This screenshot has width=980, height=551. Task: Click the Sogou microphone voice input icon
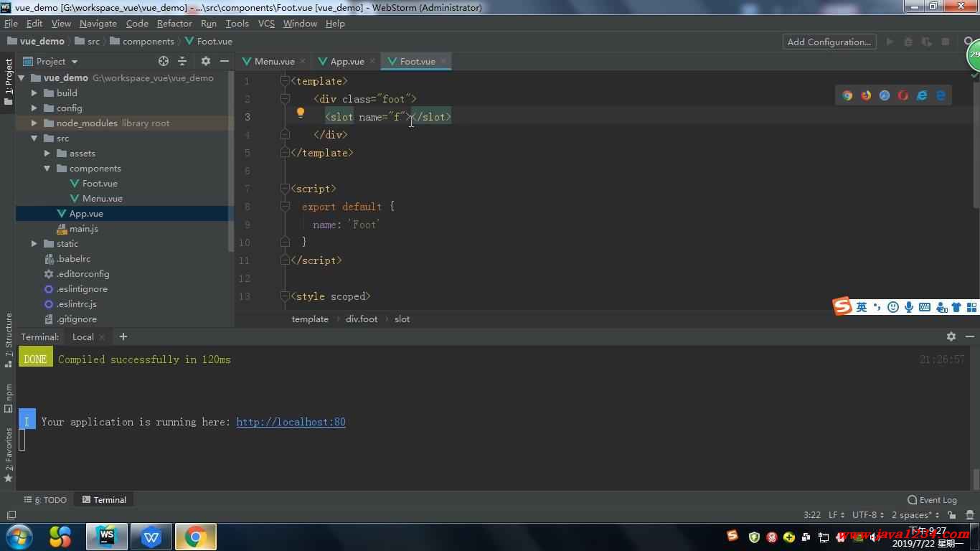tap(909, 307)
